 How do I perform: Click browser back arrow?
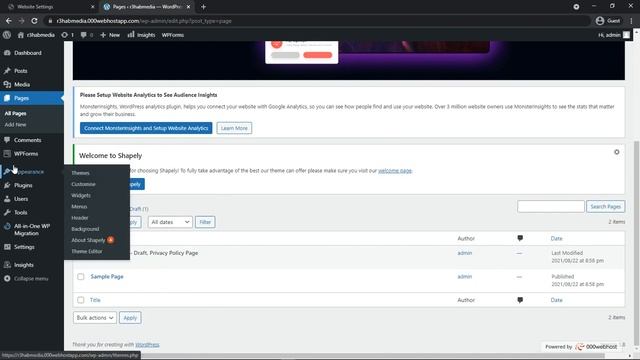pos(9,21)
